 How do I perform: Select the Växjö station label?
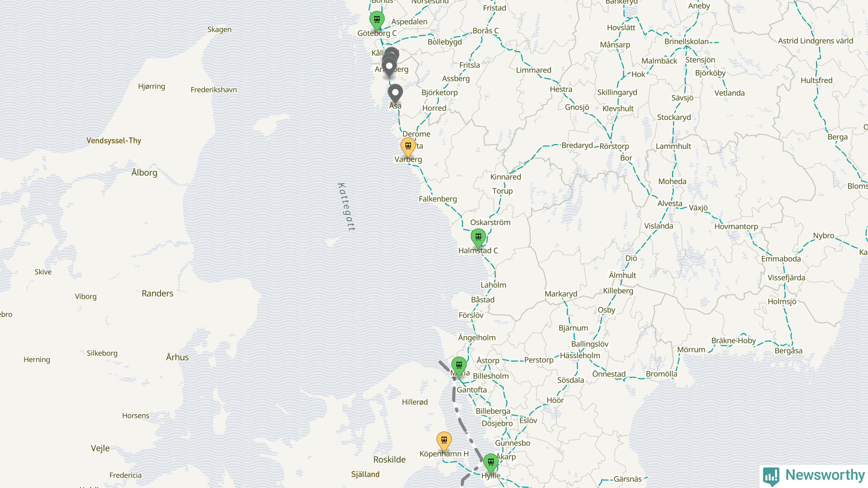click(x=698, y=208)
